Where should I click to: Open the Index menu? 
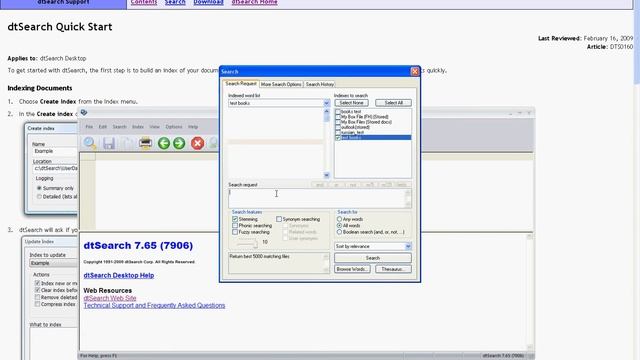(x=138, y=127)
